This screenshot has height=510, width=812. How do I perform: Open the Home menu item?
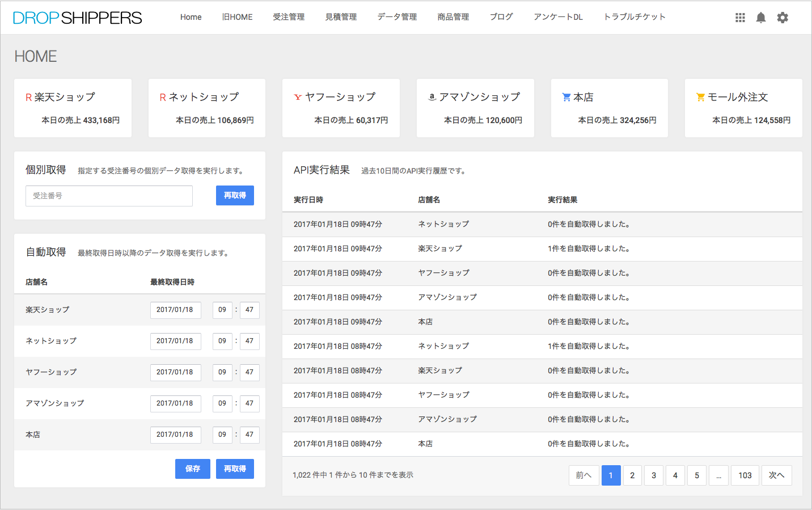tap(191, 17)
